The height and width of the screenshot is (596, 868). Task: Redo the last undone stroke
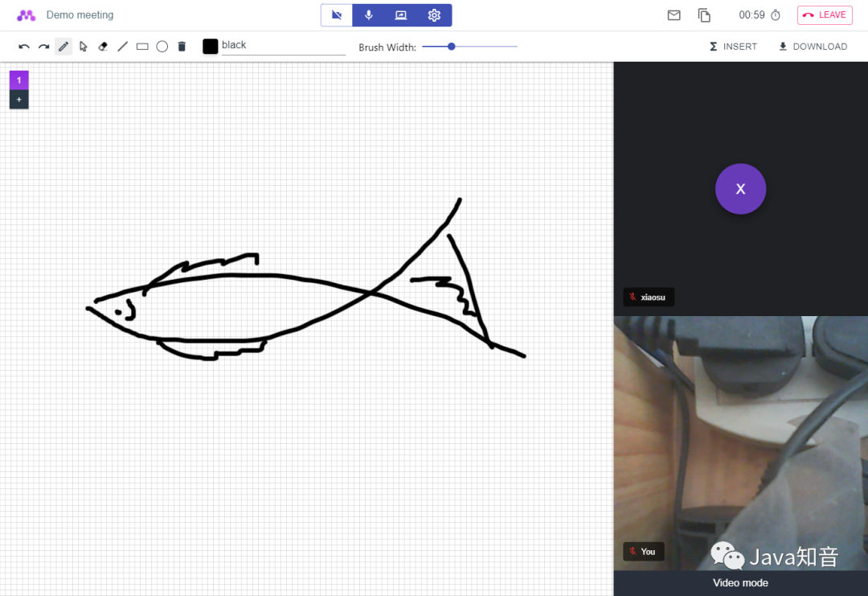click(43, 47)
